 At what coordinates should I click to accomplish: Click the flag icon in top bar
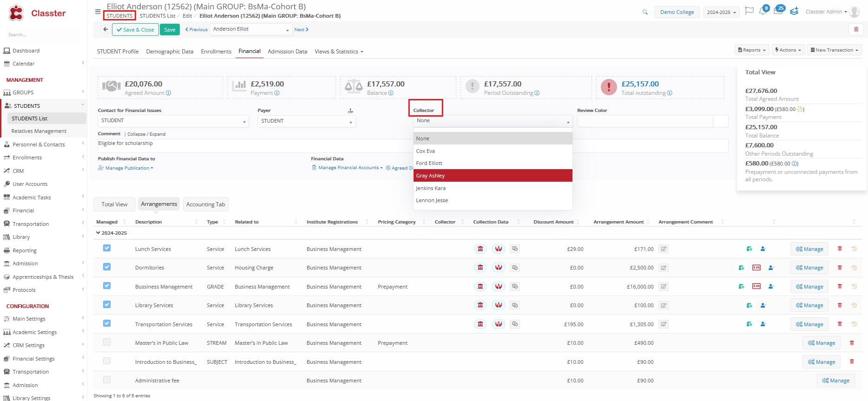click(749, 11)
